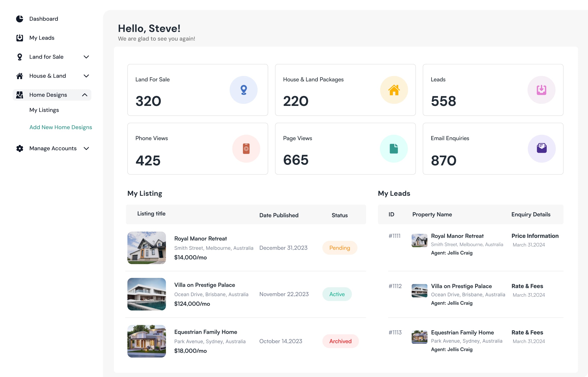The width and height of the screenshot is (588, 377).
Task: Click the Archived status badge
Action: tap(340, 341)
